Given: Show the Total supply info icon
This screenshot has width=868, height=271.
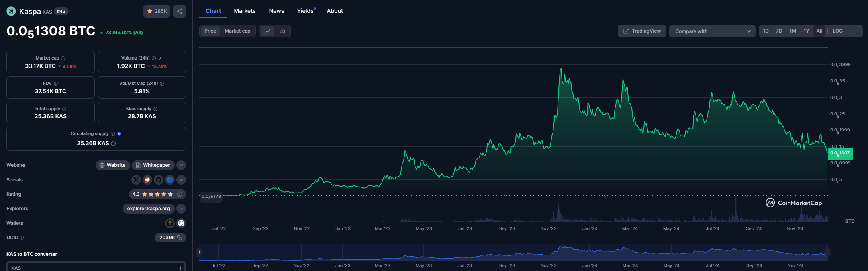Looking at the screenshot, I should [64, 109].
